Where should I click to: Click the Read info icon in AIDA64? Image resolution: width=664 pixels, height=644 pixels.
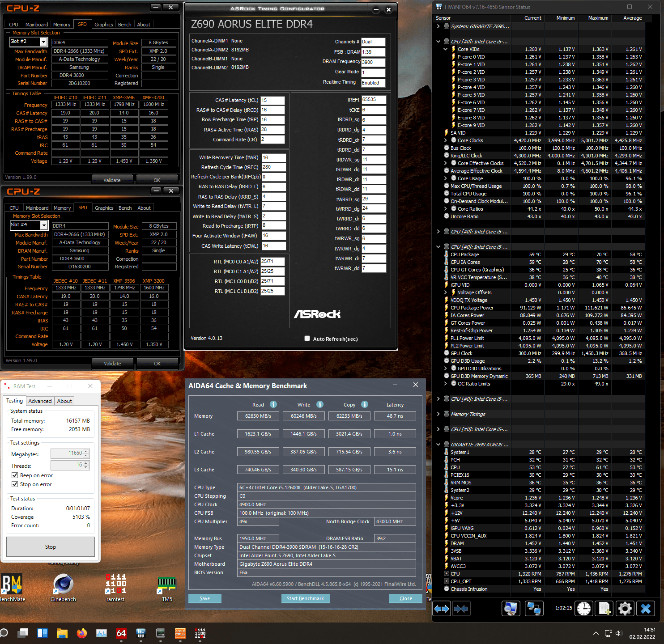pos(273,404)
